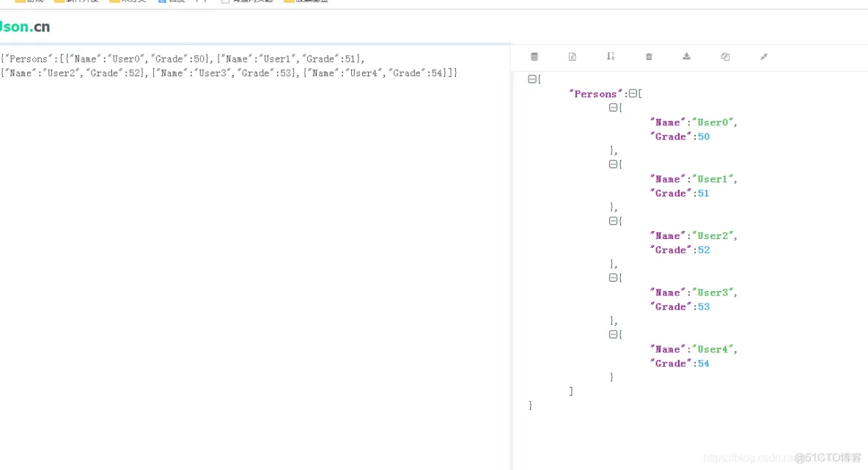Select the "User1" name value
868x470 pixels.
tap(713, 180)
